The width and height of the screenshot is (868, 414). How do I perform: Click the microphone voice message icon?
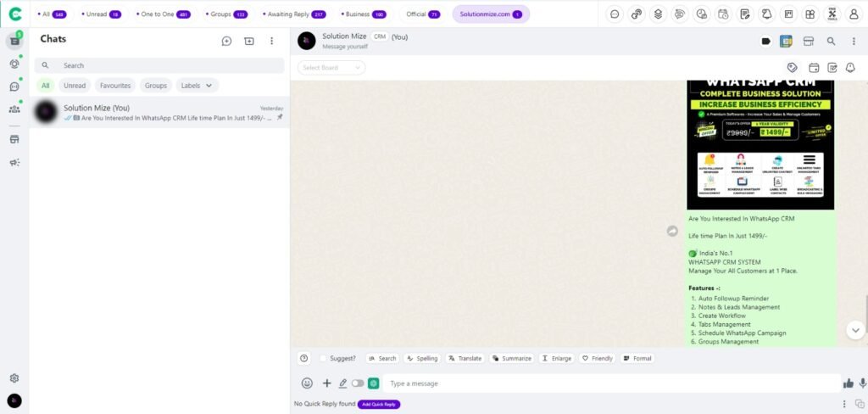point(863,383)
